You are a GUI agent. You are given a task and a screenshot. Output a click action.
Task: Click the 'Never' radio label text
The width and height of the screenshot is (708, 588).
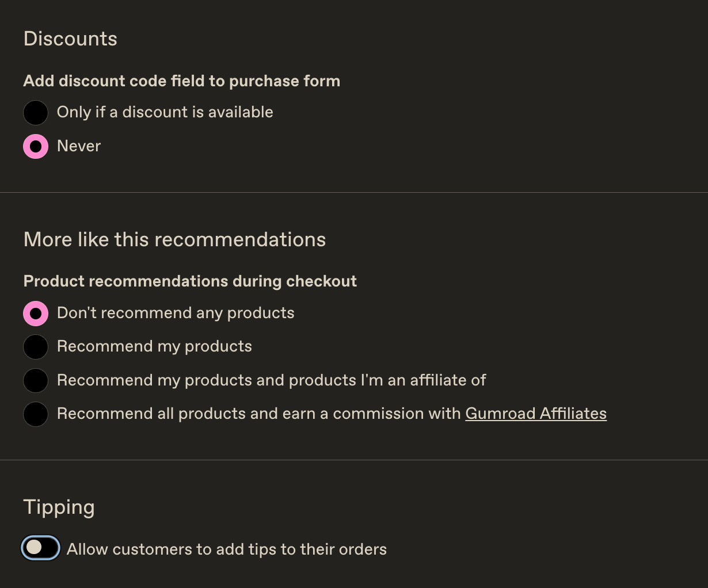point(78,146)
